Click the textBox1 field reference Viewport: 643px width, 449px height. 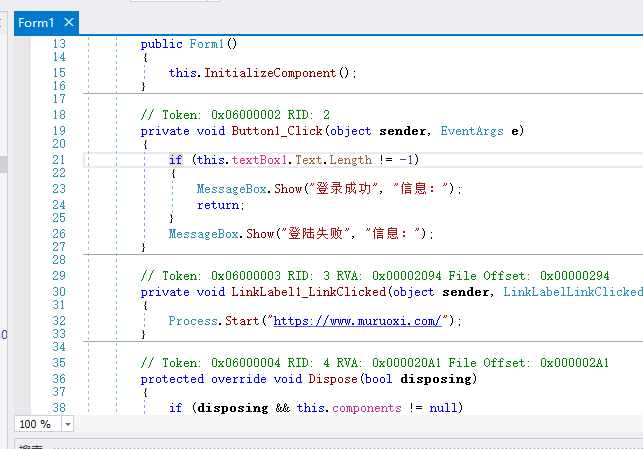[x=259, y=160]
